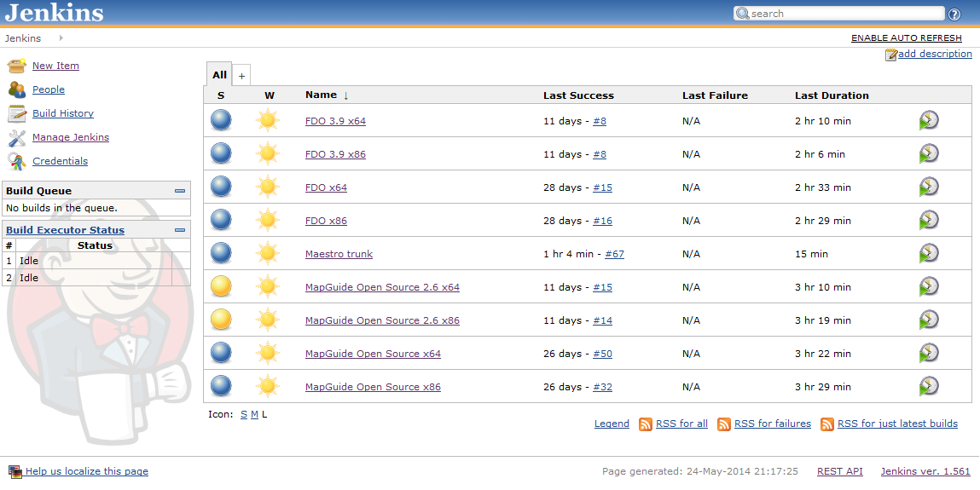Image resolution: width=980 pixels, height=490 pixels.
Task: Expand the Jenkins breadcrumb arrow
Action: 61,38
